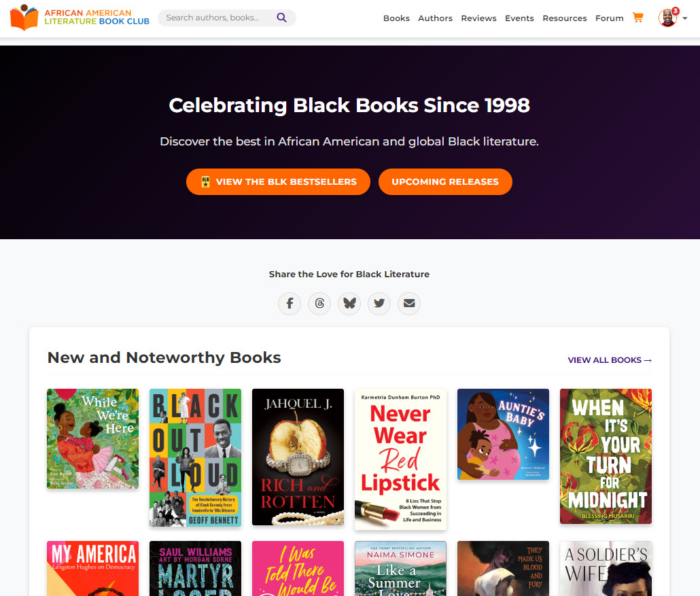
Task: Select Events in the navigation bar
Action: (x=519, y=18)
